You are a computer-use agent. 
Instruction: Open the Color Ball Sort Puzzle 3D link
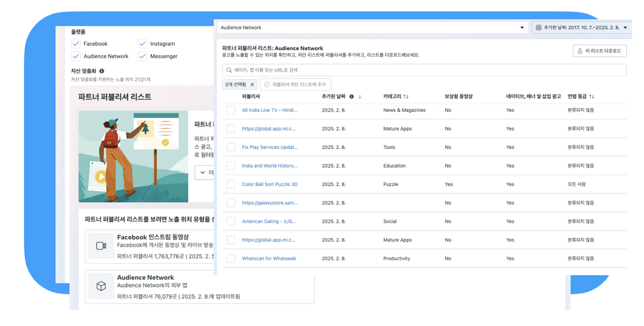270,185
